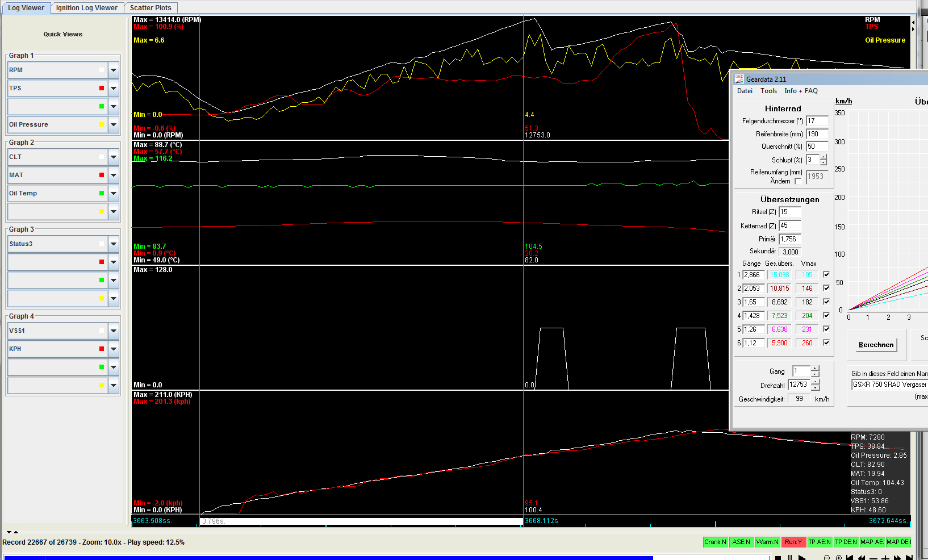
Task: Open the RPM dropdown in Graph 1
Action: tap(114, 70)
